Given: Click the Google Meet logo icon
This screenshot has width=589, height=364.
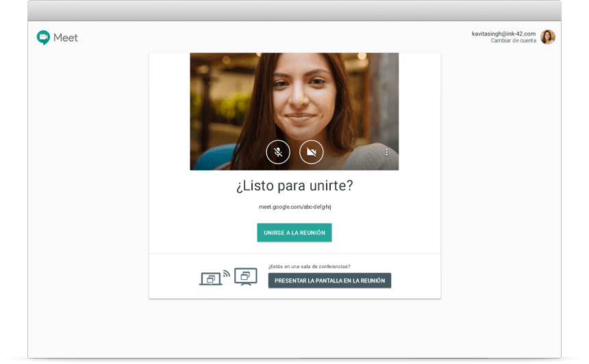Looking at the screenshot, I should (43, 38).
